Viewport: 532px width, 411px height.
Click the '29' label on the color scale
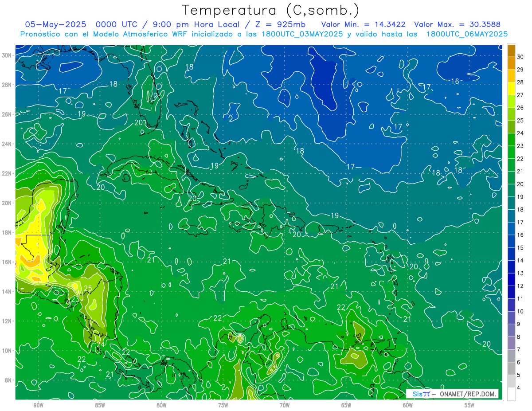[520, 70]
